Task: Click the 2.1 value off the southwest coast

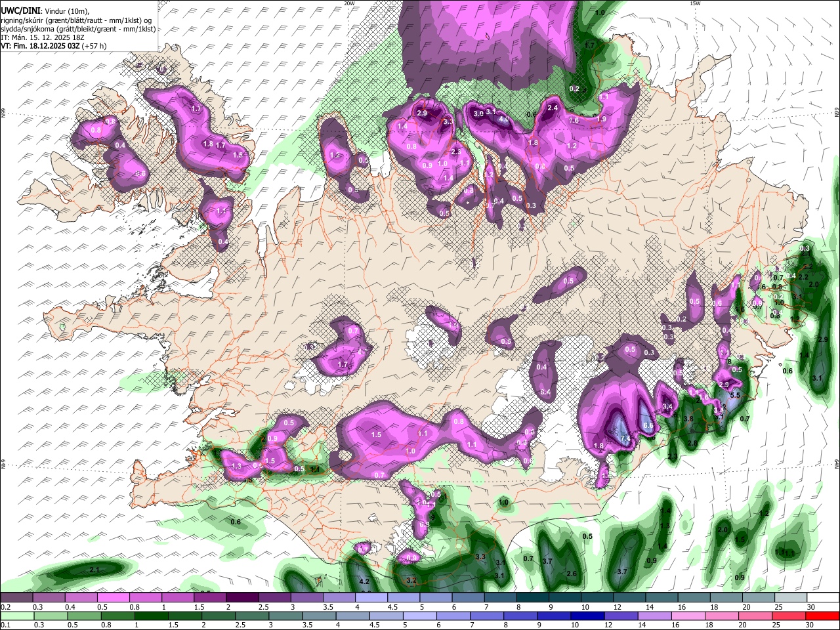Action: (x=94, y=570)
